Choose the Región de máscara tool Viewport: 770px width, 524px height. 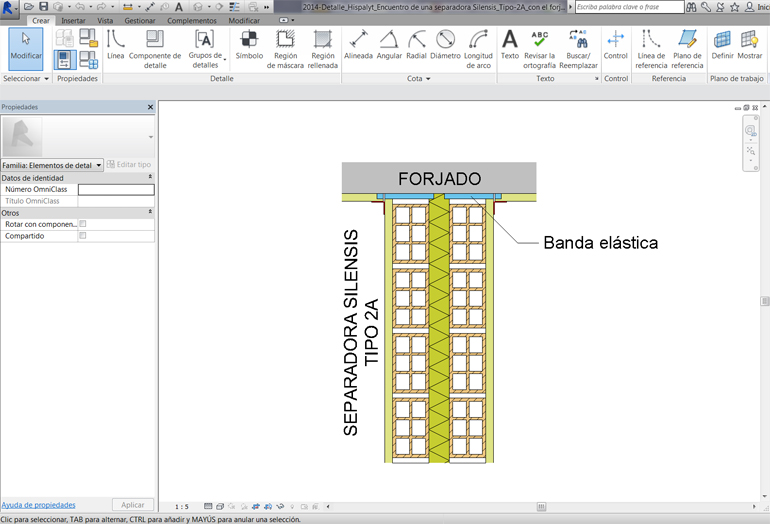point(285,47)
